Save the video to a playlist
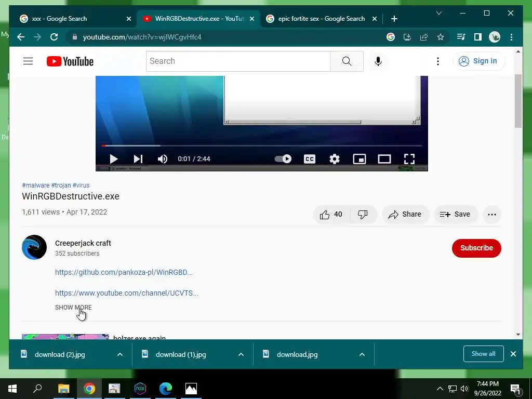Viewport: 532px width, 399px height. coord(455,215)
